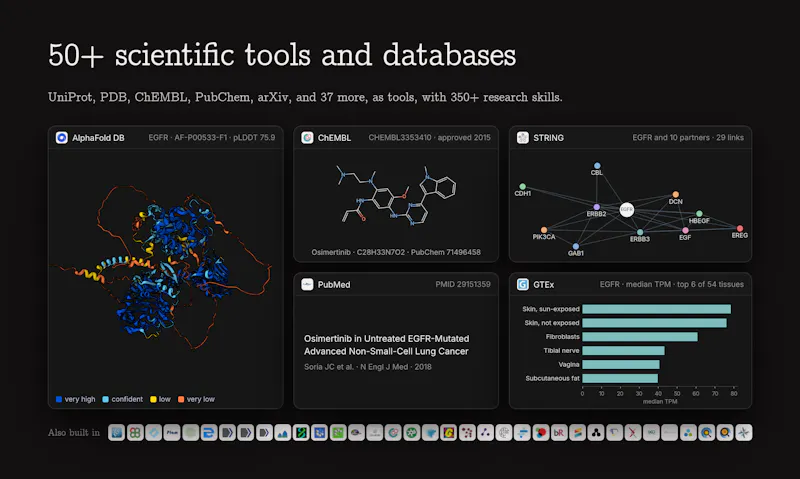Open the Osimertinib EGFR-Mutated lung cancer article title
800x479 pixels.
click(386, 345)
